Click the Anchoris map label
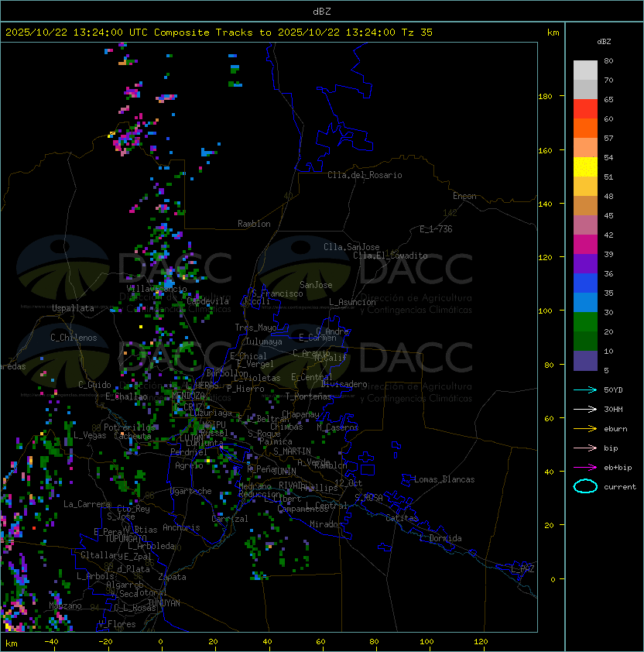Screen dimensions: 644x652 coord(181,527)
